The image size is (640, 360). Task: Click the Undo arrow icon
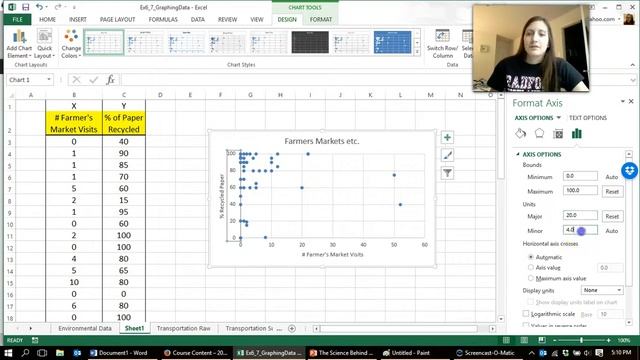pyautogui.click(x=39, y=7)
